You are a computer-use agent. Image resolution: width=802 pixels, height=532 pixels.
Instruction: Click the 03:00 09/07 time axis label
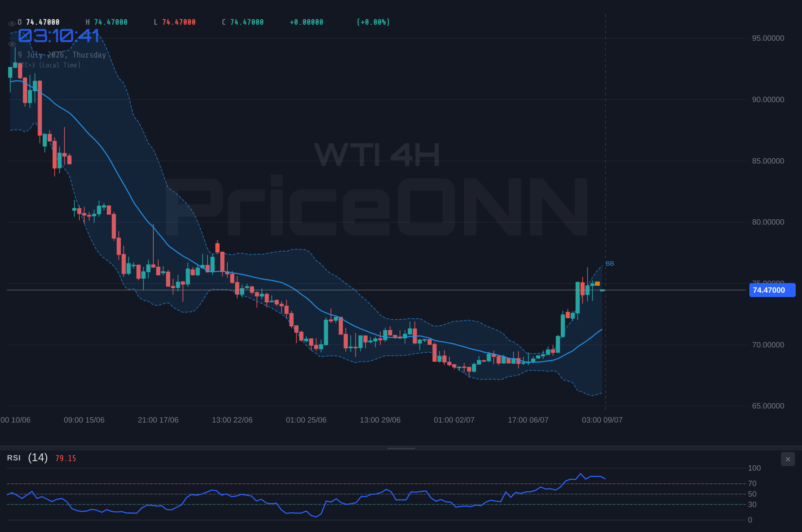coord(602,420)
